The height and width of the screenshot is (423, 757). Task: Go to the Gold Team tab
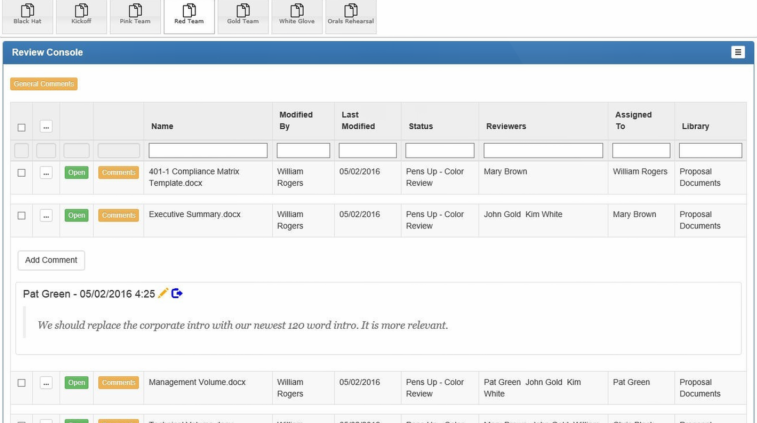[243, 16]
